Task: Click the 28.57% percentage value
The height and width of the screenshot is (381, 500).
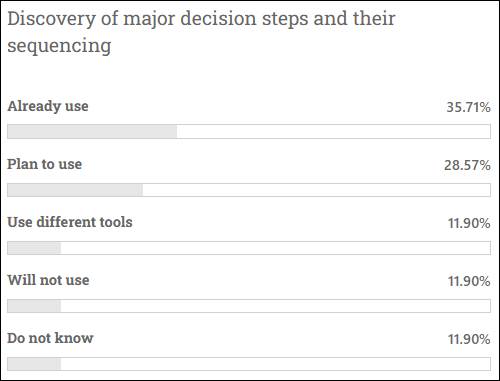Action: point(467,165)
